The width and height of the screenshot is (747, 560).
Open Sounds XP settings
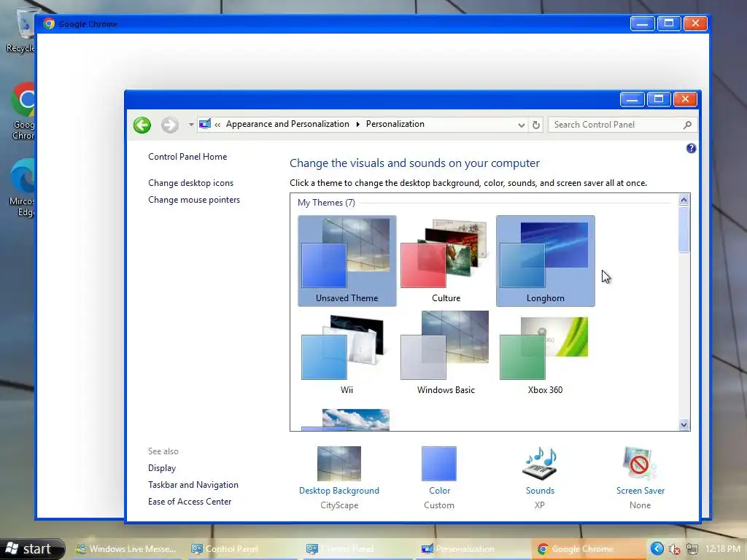[x=540, y=478]
